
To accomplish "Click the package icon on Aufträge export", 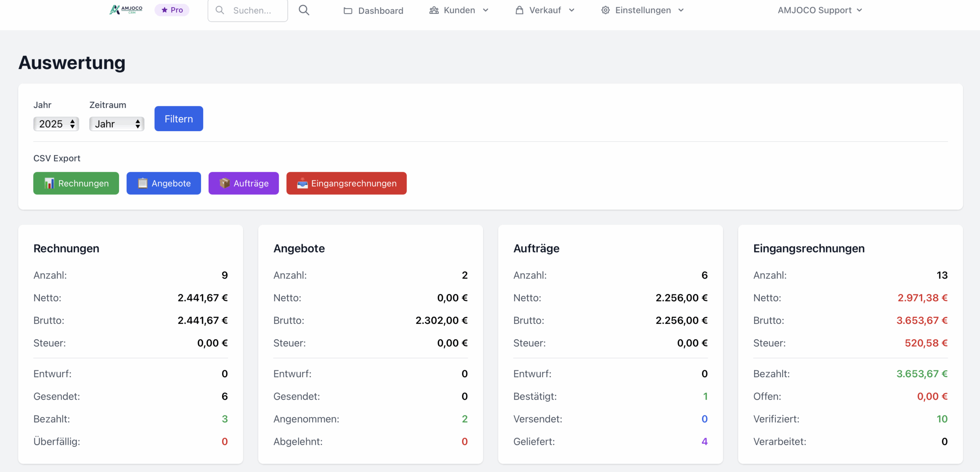I will pyautogui.click(x=224, y=184).
